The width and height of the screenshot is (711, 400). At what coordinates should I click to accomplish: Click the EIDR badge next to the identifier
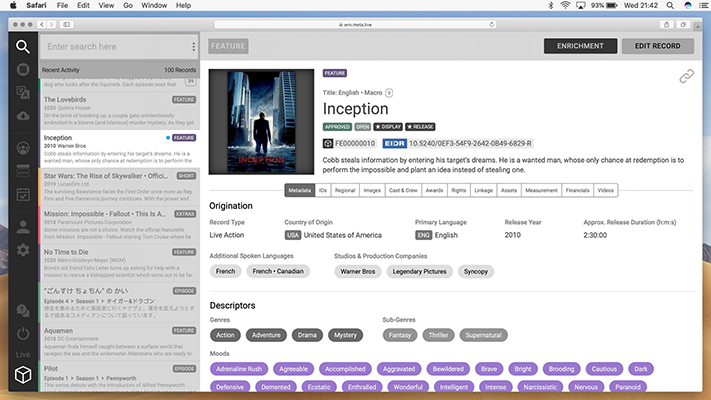pyautogui.click(x=394, y=143)
